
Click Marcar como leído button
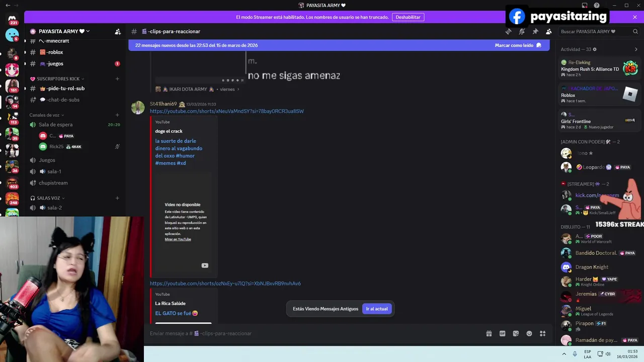(x=518, y=45)
